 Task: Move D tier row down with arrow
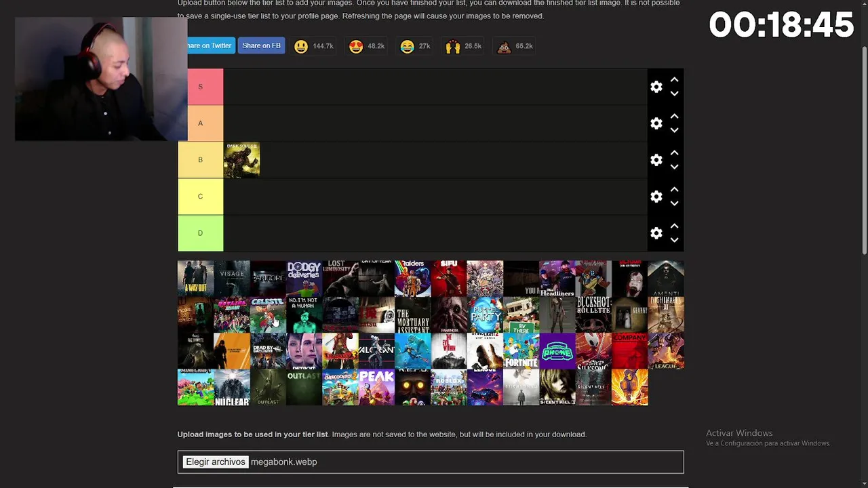674,240
